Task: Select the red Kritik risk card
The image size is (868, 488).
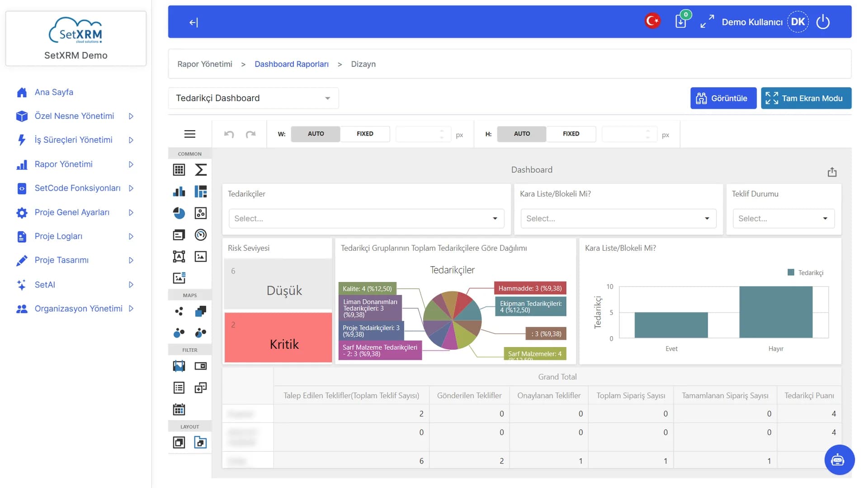Action: coord(278,338)
